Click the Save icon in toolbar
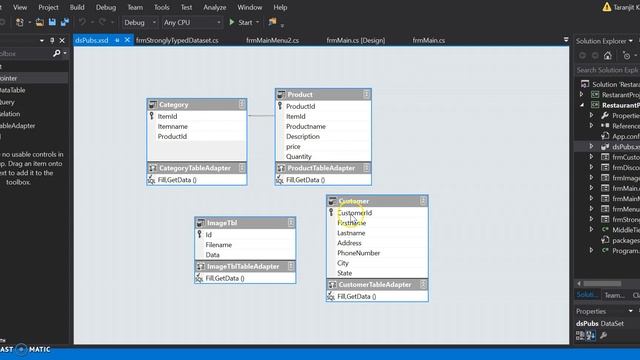640x360 pixels. pos(52,22)
